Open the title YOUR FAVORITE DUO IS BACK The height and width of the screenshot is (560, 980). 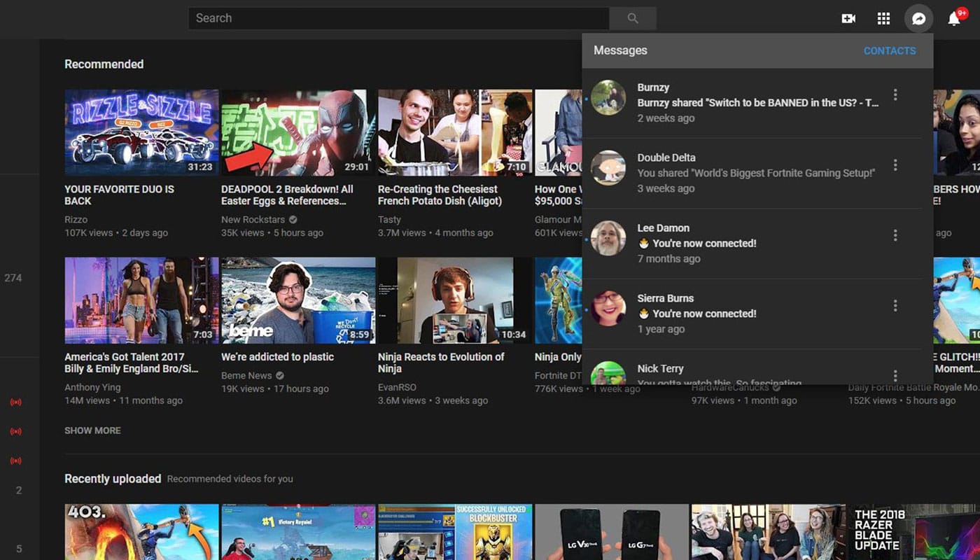coord(120,195)
